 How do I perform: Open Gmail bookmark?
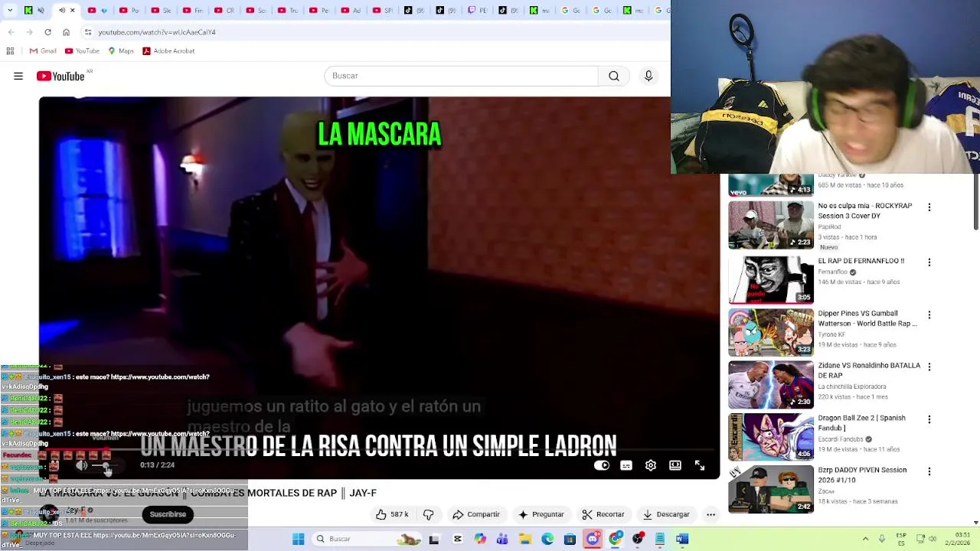point(43,51)
